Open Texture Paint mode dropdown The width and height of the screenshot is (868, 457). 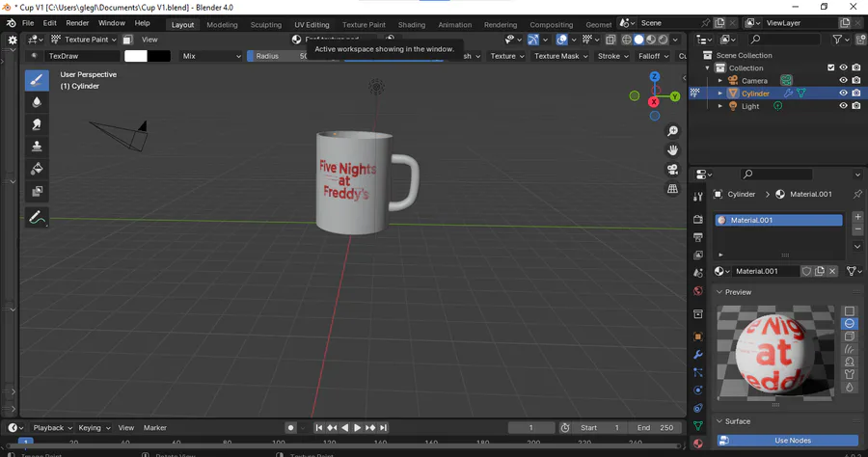[84, 40]
